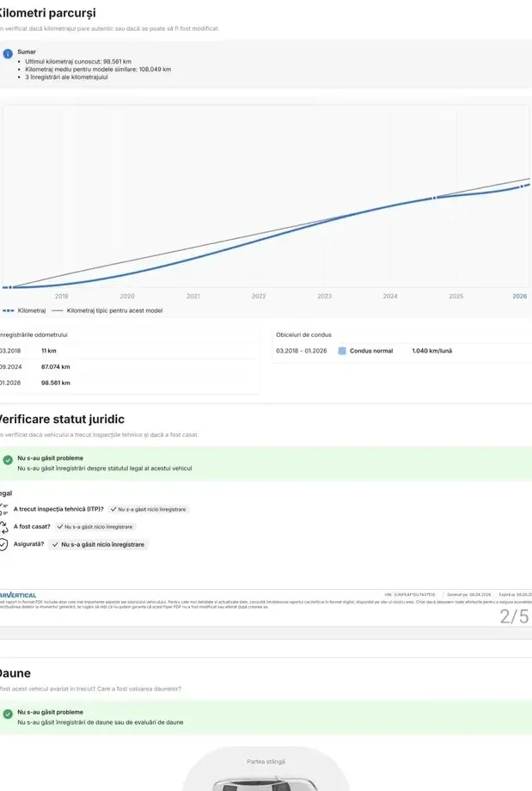This screenshot has height=791, width=532.
Task: Click the green checkmark icon in Daune section
Action: pyautogui.click(x=8, y=714)
